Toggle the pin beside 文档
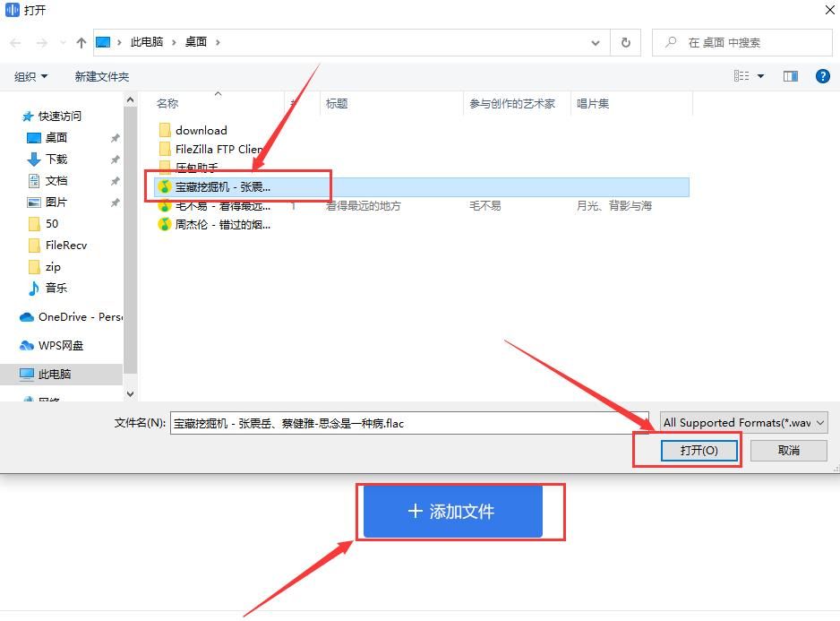840x621 pixels. [114, 180]
